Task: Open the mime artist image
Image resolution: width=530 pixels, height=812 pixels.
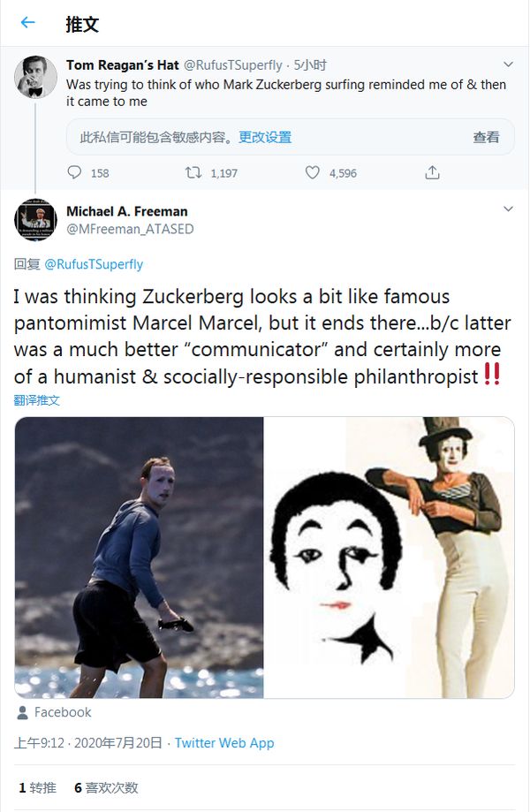Action: 390,557
